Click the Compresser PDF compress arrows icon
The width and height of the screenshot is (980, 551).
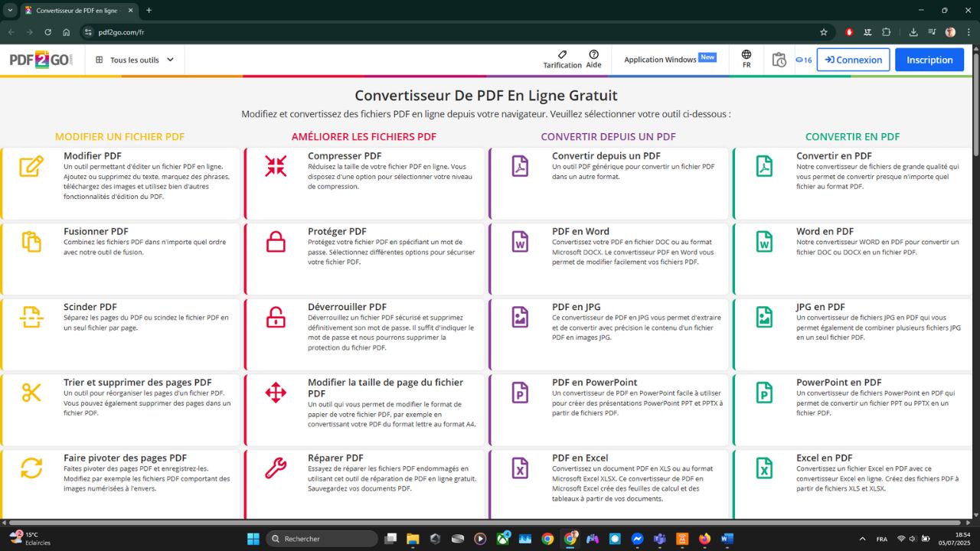(276, 166)
